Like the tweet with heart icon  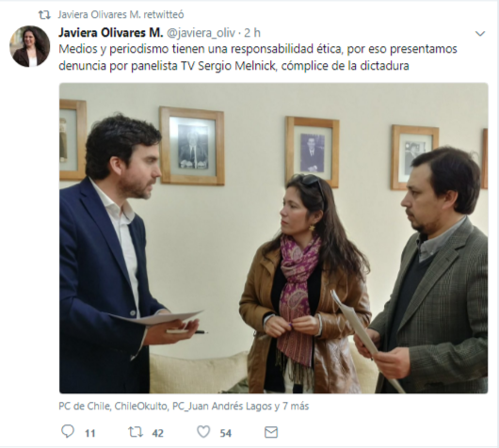(x=203, y=432)
